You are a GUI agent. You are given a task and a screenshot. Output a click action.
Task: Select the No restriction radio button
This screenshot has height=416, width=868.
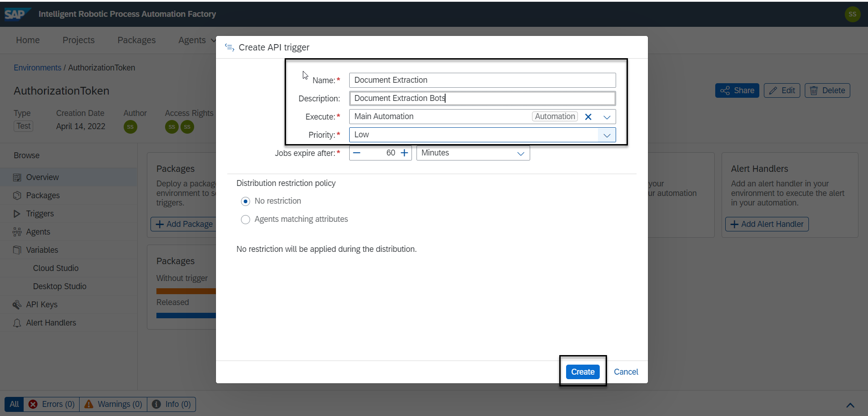pos(246,201)
